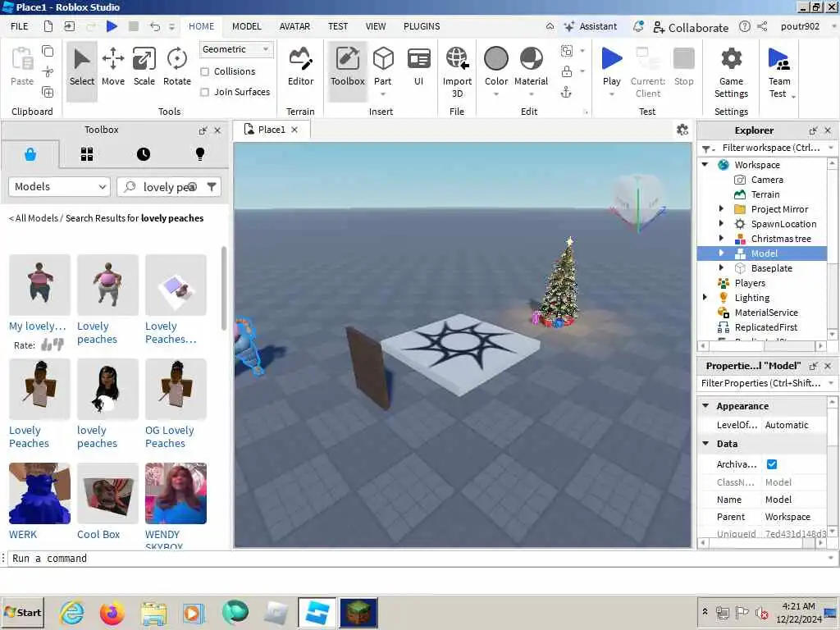Viewport: 840px width, 630px height.
Task: Expand the Lighting service
Action: (x=705, y=297)
